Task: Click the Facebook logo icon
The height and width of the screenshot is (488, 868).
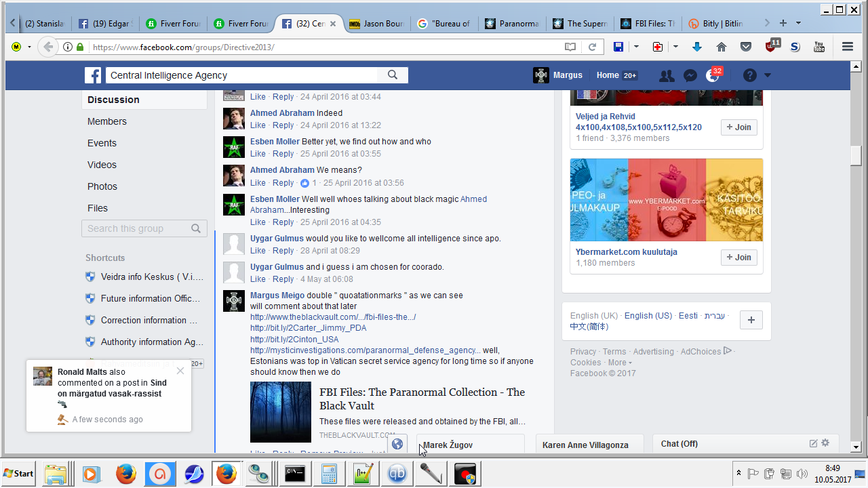Action: point(93,75)
